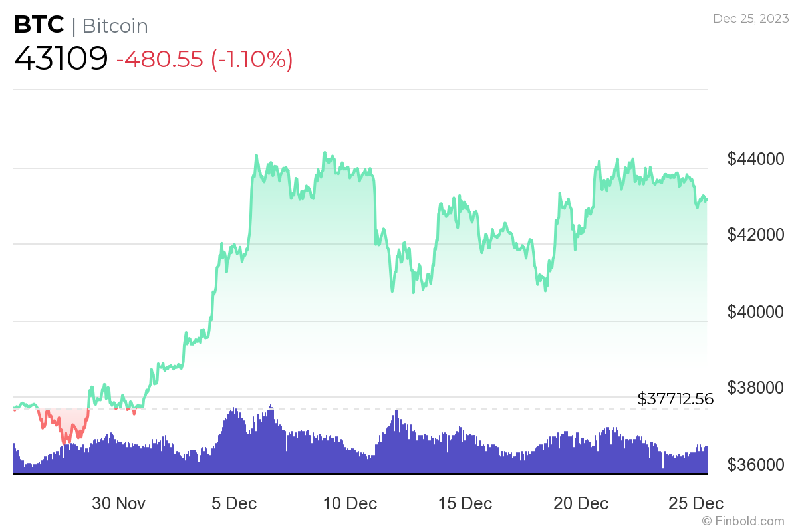The width and height of the screenshot is (798, 532).
Task: Click the $42000 y-axis label
Action: tap(755, 235)
